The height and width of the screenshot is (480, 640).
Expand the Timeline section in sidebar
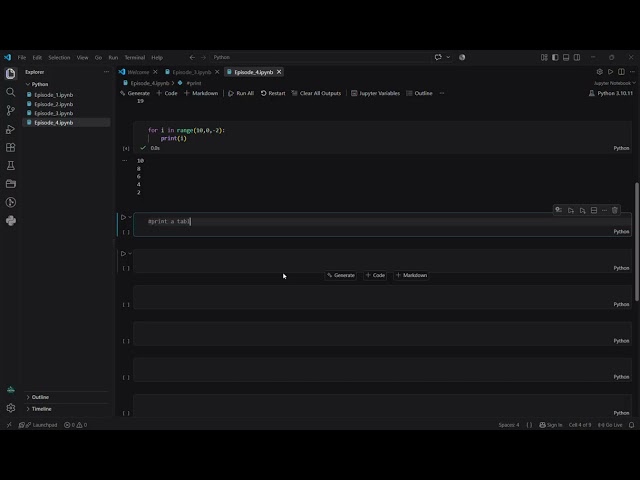tap(39, 409)
